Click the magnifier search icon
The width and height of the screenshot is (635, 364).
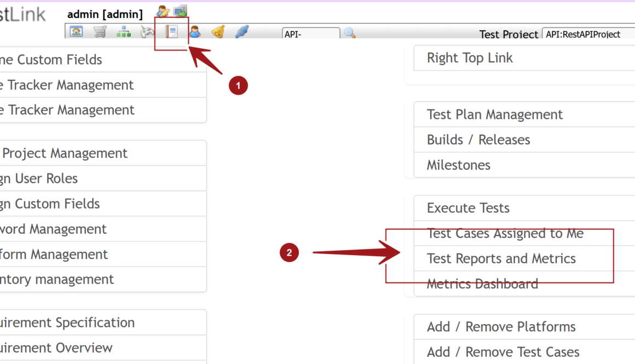tap(350, 33)
